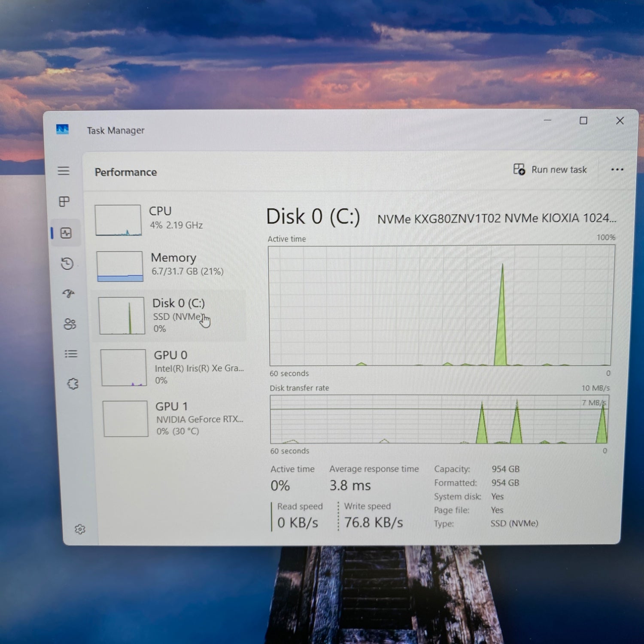Open Task Manager settings gear
This screenshot has height=644, width=644.
point(80,529)
